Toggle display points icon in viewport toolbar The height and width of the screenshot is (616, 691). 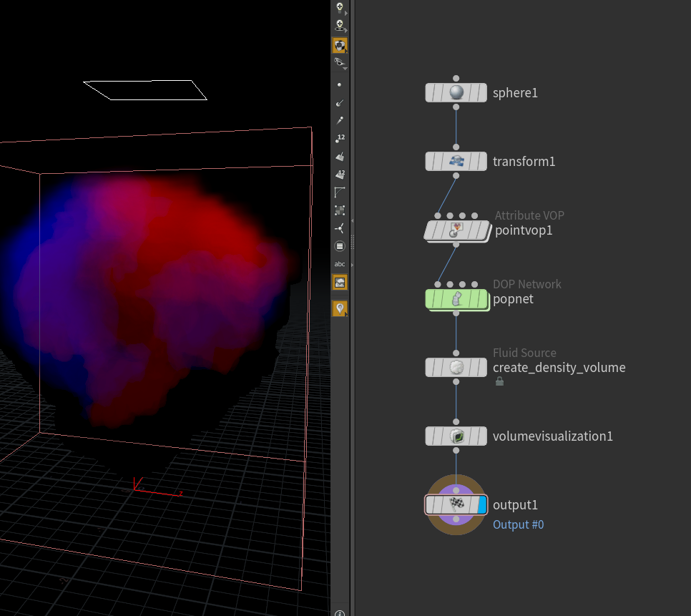[339, 84]
